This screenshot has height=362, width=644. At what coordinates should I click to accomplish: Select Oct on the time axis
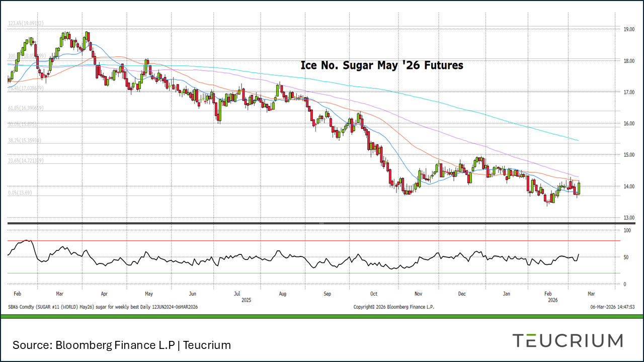point(373,293)
